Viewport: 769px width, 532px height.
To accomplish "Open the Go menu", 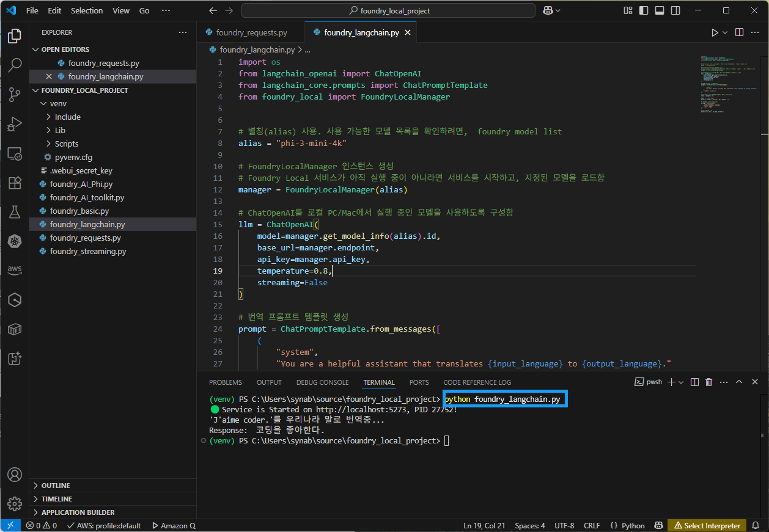I will click(144, 10).
